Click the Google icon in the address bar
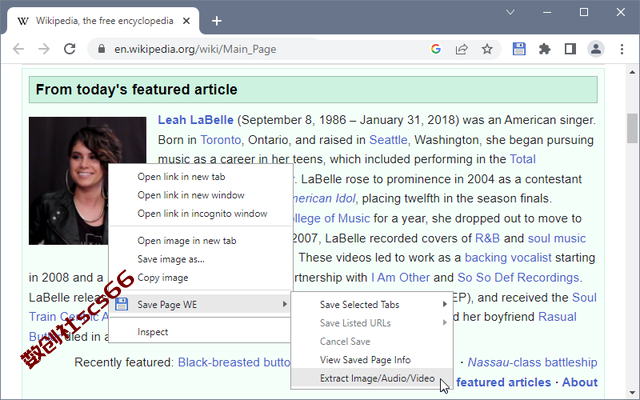The width and height of the screenshot is (640, 400). click(x=436, y=49)
